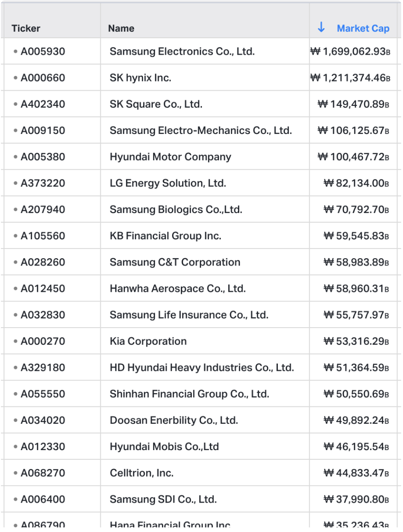Select ticker A028260
This screenshot has width=403, height=532.
43,262
